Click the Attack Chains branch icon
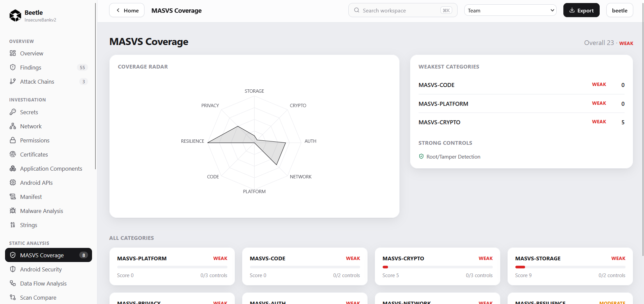This screenshot has width=644, height=304. [x=13, y=81]
